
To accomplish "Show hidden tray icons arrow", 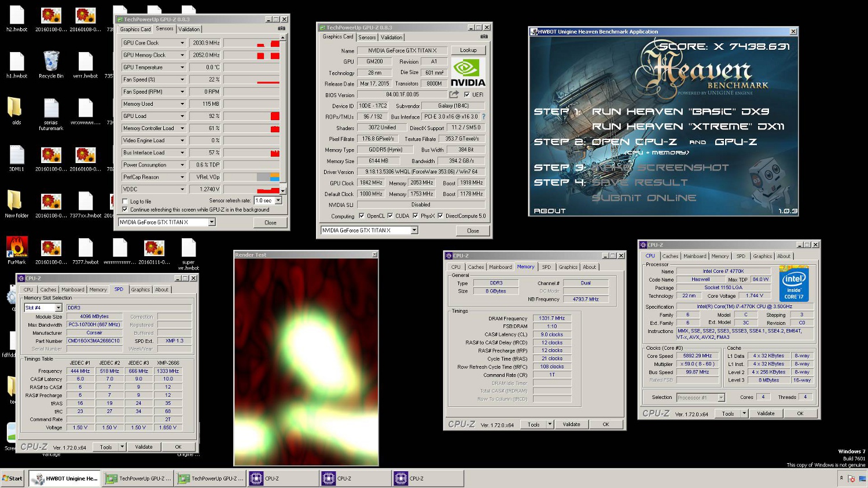I will click(841, 478).
